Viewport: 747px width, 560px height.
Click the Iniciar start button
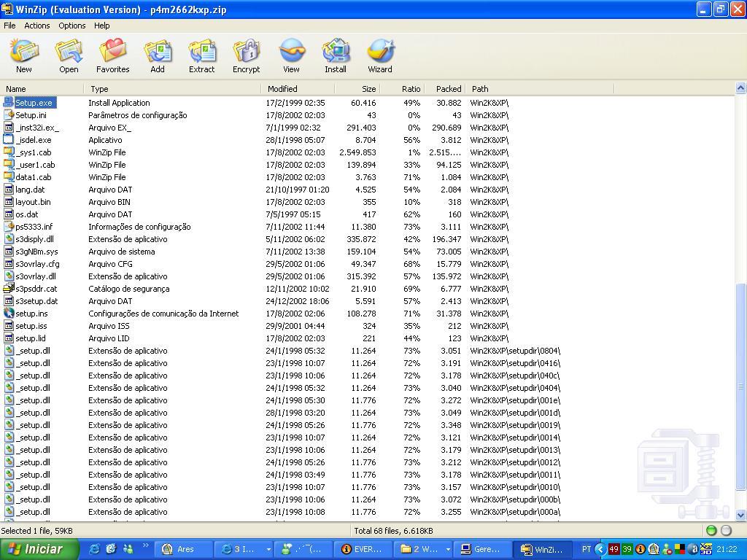pos(39,550)
